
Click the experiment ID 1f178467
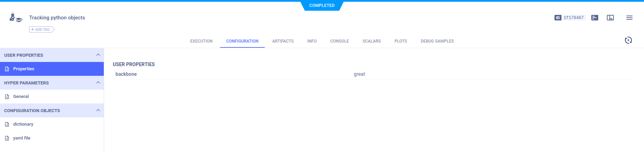point(573,18)
